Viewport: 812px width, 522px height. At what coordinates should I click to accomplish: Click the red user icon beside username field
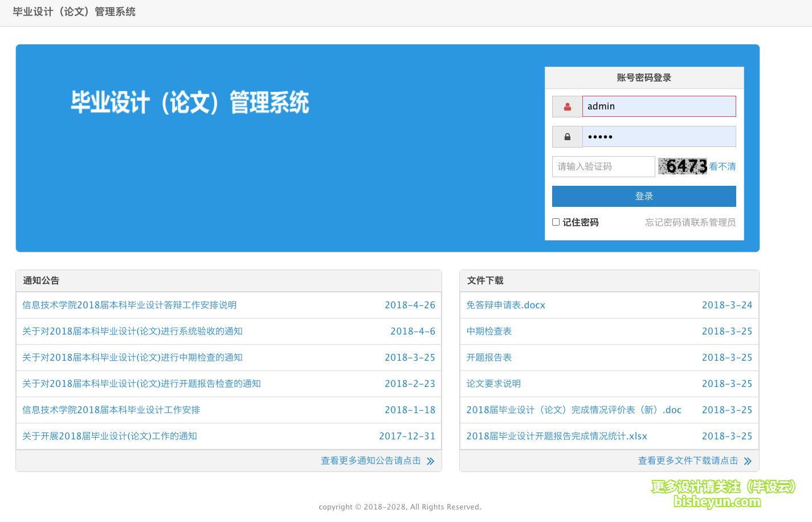567,106
